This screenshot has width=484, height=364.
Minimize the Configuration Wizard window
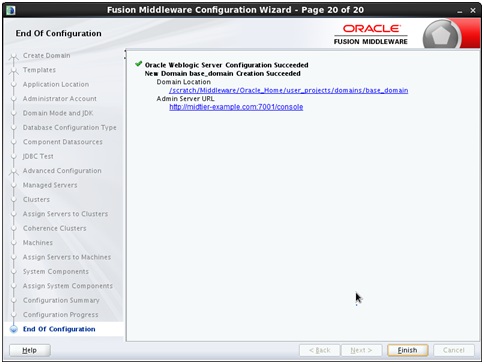coord(460,11)
